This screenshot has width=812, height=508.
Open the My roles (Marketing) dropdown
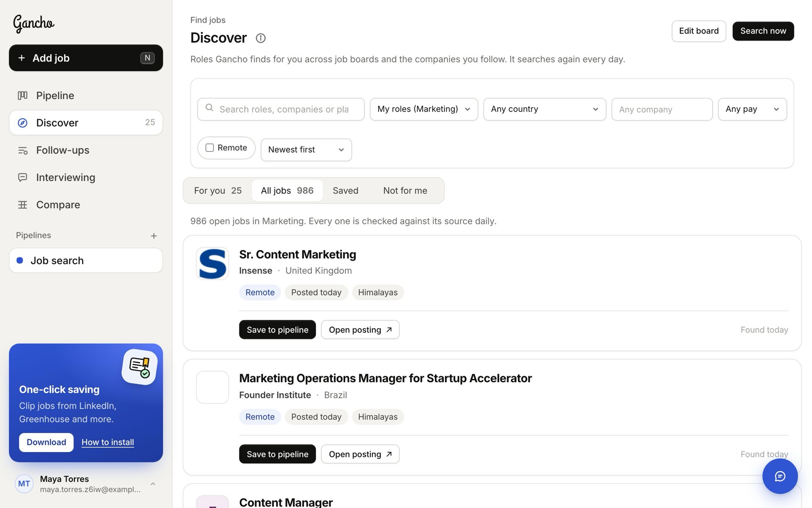pyautogui.click(x=424, y=109)
